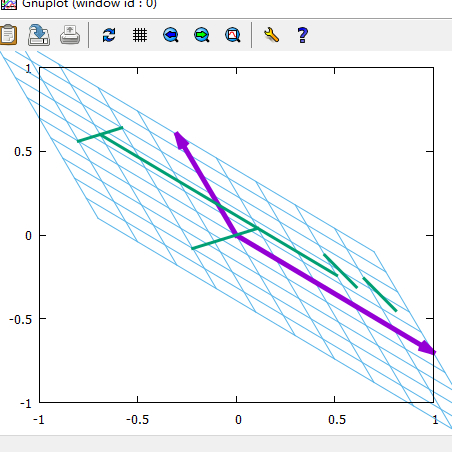This screenshot has width=452, height=452.
Task: Click the Gnuplot window title icon
Action: 8,4
